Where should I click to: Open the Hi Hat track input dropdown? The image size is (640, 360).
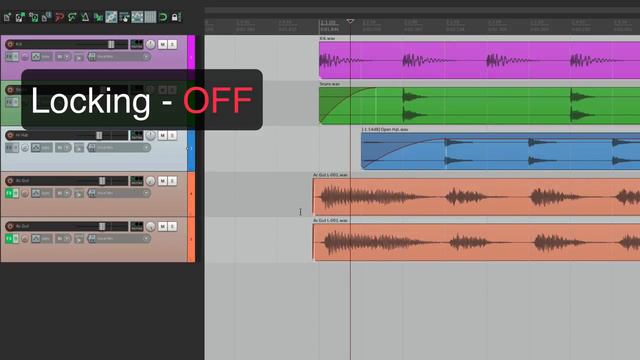[x=119, y=147]
